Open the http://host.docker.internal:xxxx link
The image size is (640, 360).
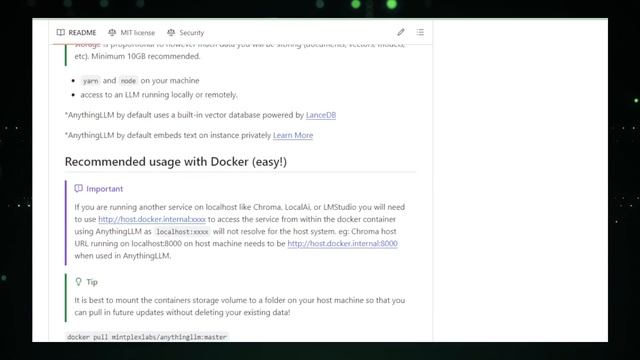[x=152, y=219]
